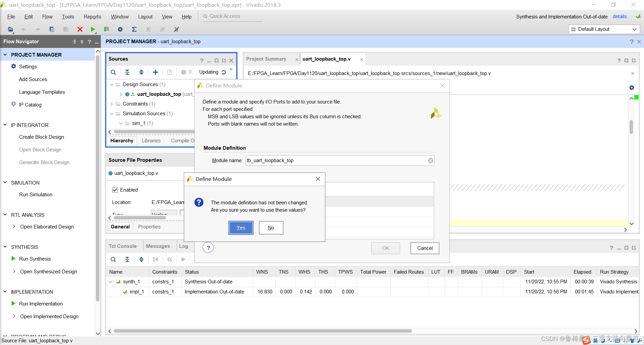Switch to the Project Summary tab
This screenshot has height=345, width=644.
[x=266, y=59]
